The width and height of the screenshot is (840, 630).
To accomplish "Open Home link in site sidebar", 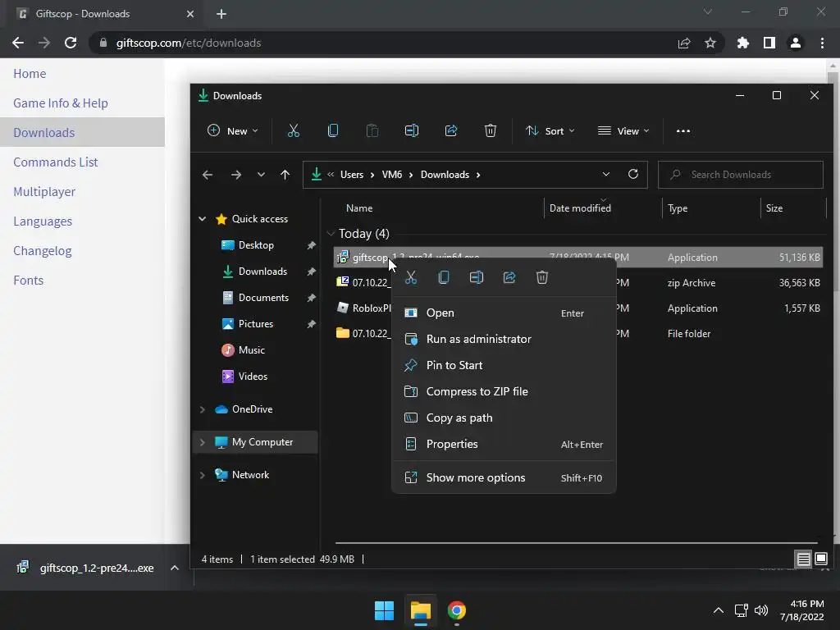I will [30, 73].
